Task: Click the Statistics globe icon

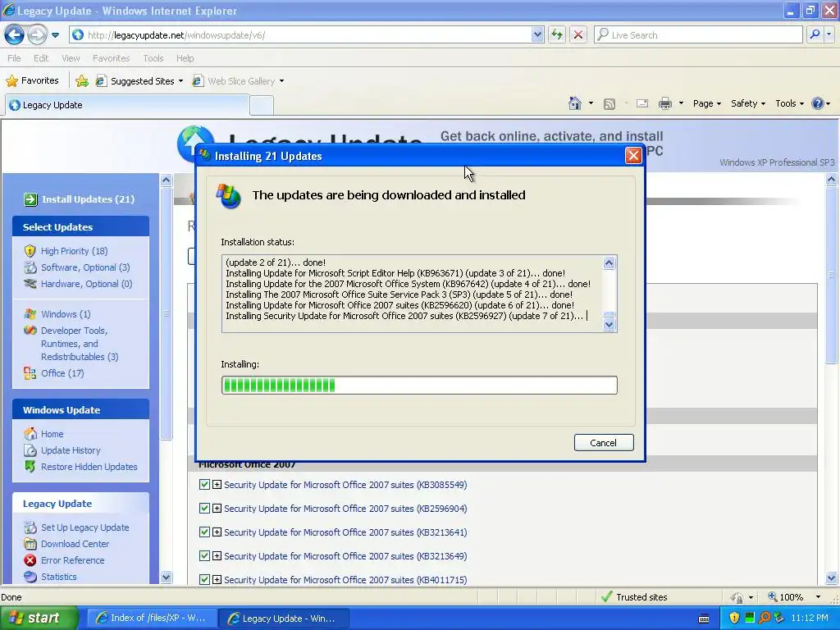Action: pyautogui.click(x=30, y=577)
